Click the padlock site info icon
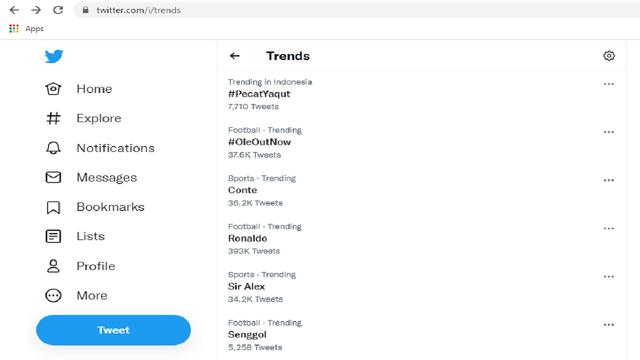The width and height of the screenshot is (640, 360). click(x=85, y=10)
